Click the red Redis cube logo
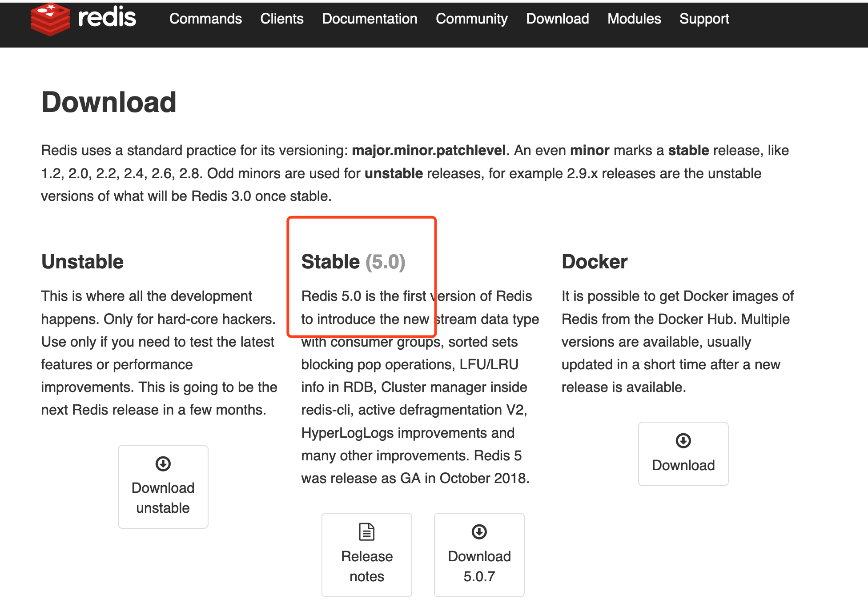Image resolution: width=868 pixels, height=607 pixels. 50,19
